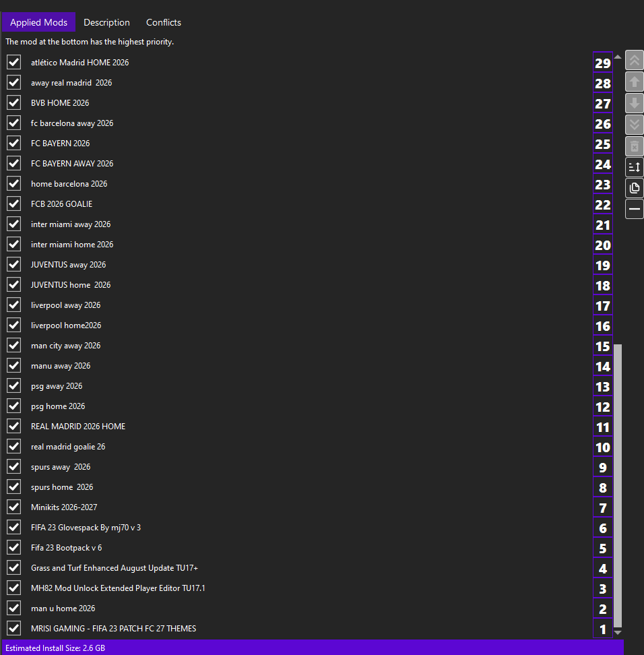Click the scrollbar up arrow of mod list
Viewport: 644px width, 655px height.
(x=618, y=57)
